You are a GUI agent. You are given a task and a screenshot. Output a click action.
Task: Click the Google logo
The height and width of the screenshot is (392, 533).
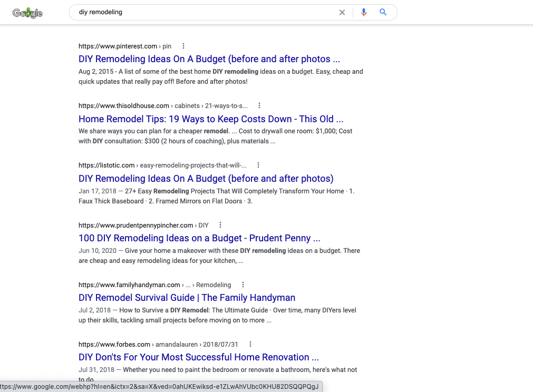click(x=27, y=12)
